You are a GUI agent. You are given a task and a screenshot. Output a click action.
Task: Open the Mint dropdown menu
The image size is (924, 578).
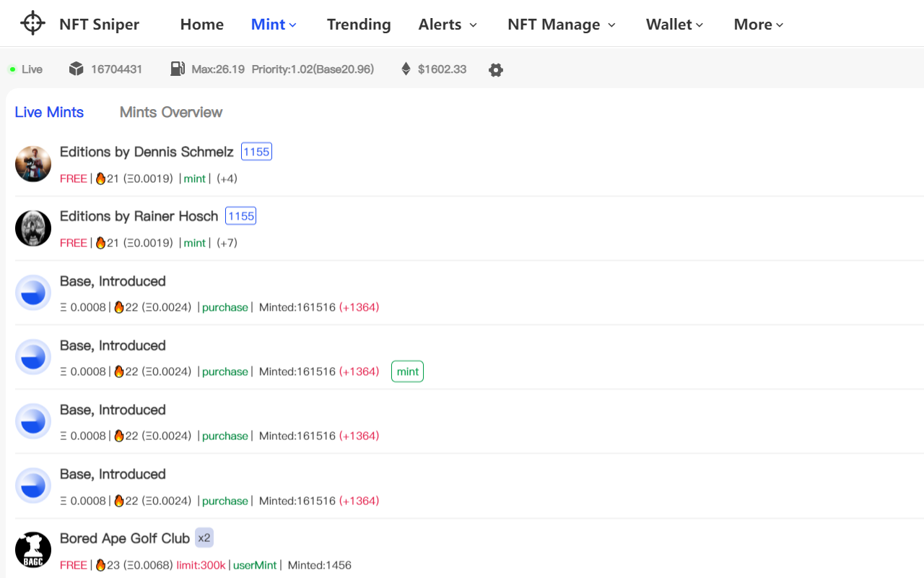pyautogui.click(x=274, y=24)
